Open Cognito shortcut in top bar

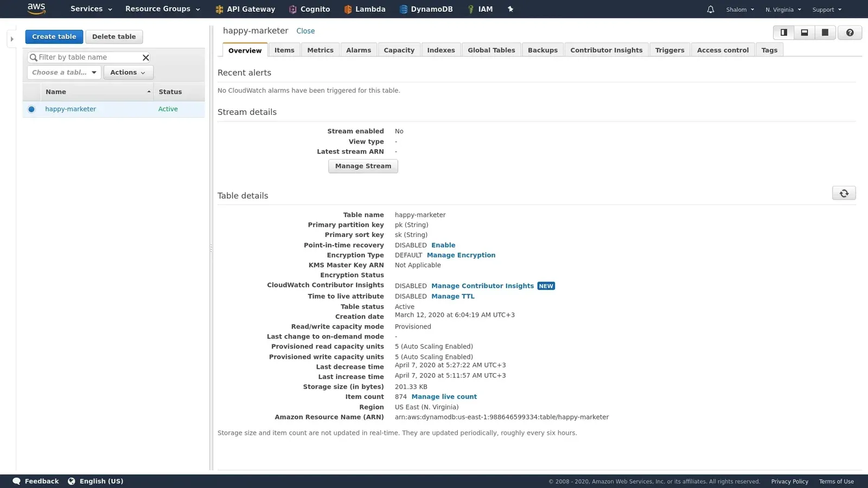point(309,9)
